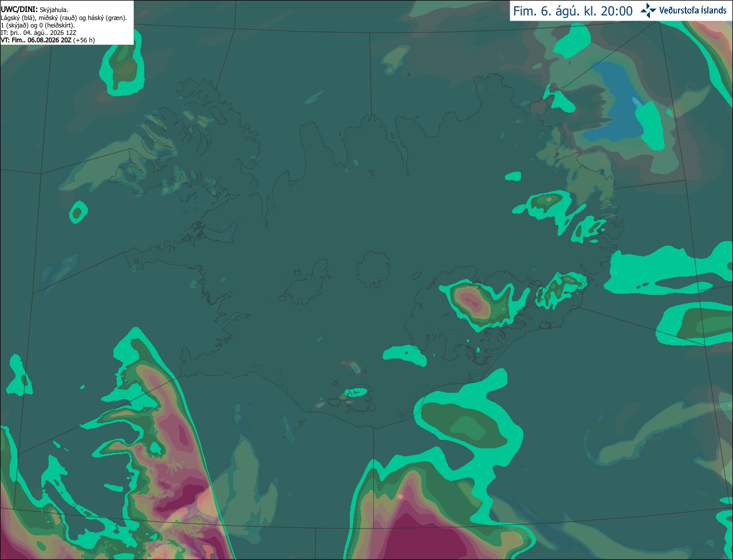Click the VT: Fim.. 06.08.2026 20Z (+56 h) line
This screenshot has width=733, height=560.
coord(48,40)
